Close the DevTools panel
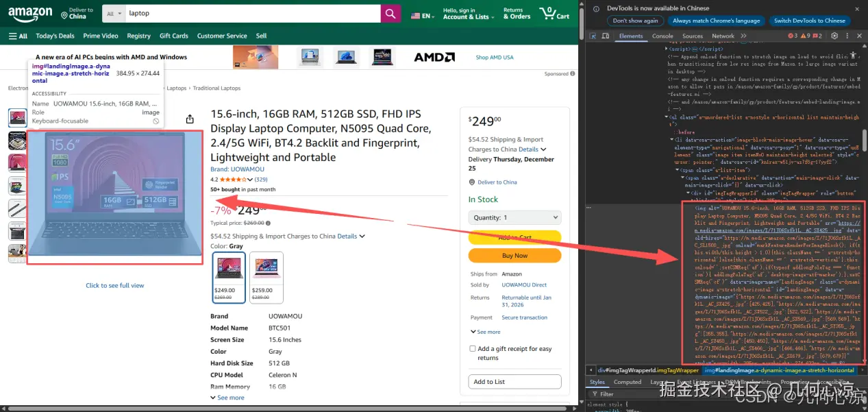 [x=859, y=36]
